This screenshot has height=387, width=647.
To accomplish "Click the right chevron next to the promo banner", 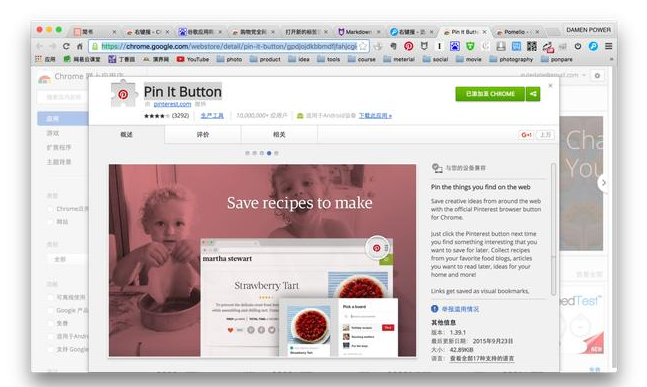I will [x=603, y=183].
